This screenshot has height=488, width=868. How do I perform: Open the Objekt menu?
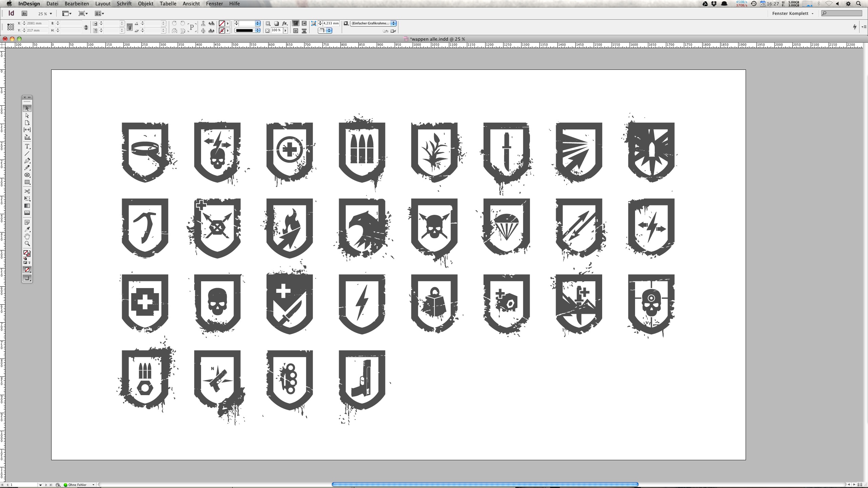145,4
